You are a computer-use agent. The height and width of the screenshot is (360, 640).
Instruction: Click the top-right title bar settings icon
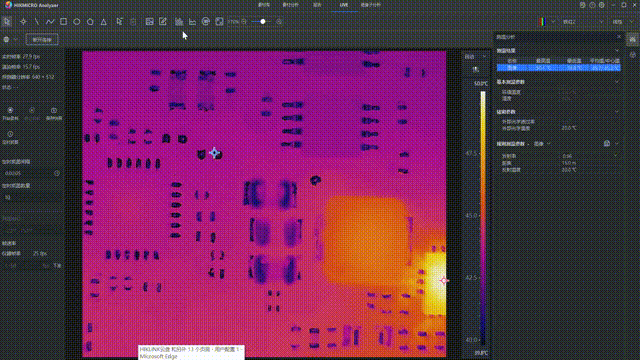coord(602,5)
